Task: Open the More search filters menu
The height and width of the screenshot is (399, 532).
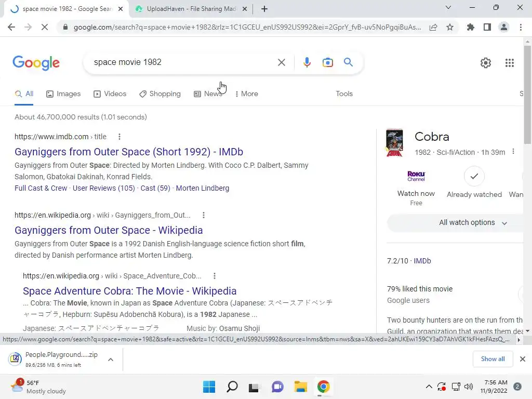Action: pyautogui.click(x=246, y=94)
